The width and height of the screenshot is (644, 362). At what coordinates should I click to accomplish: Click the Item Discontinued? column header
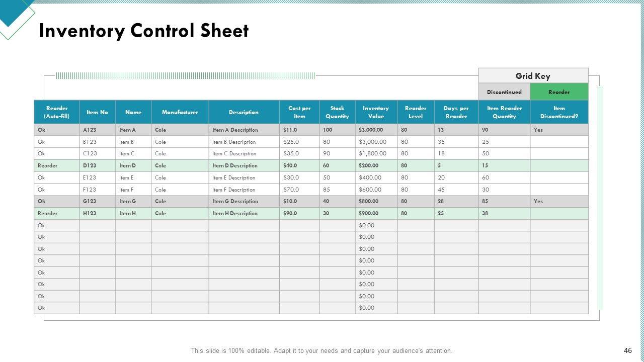click(559, 112)
